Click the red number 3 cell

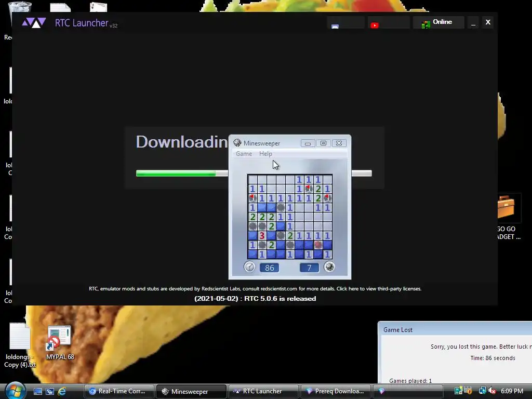pos(262,235)
